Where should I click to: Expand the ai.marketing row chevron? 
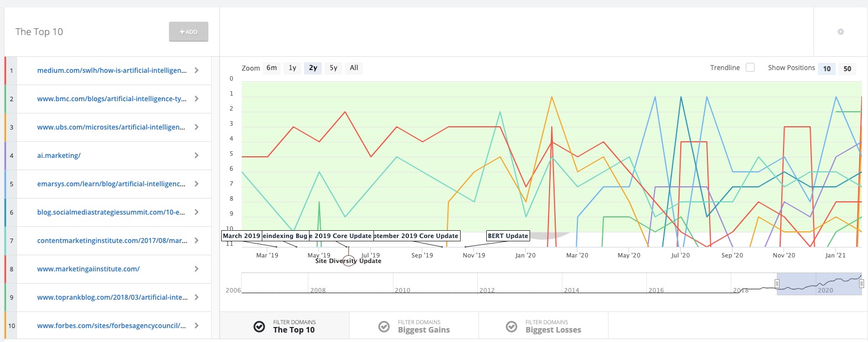click(197, 156)
